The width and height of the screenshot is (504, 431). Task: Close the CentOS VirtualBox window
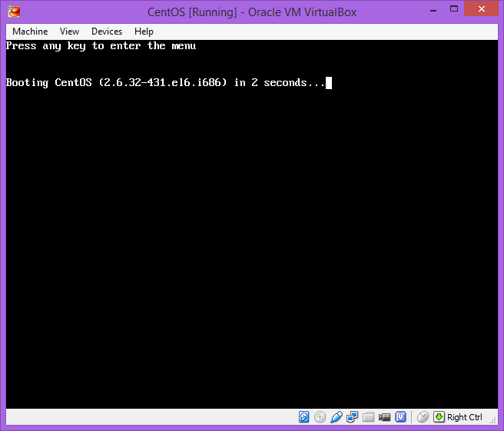(x=481, y=9)
